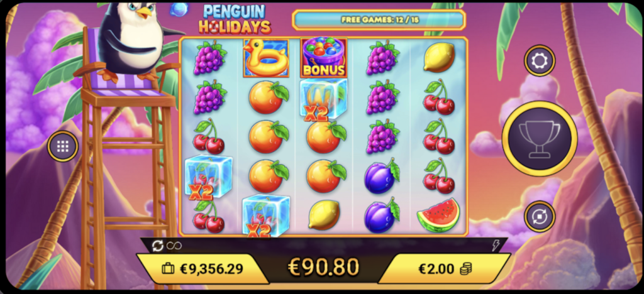Click the frozen X2 cube in first column
The height and width of the screenshot is (294, 644).
tap(208, 178)
